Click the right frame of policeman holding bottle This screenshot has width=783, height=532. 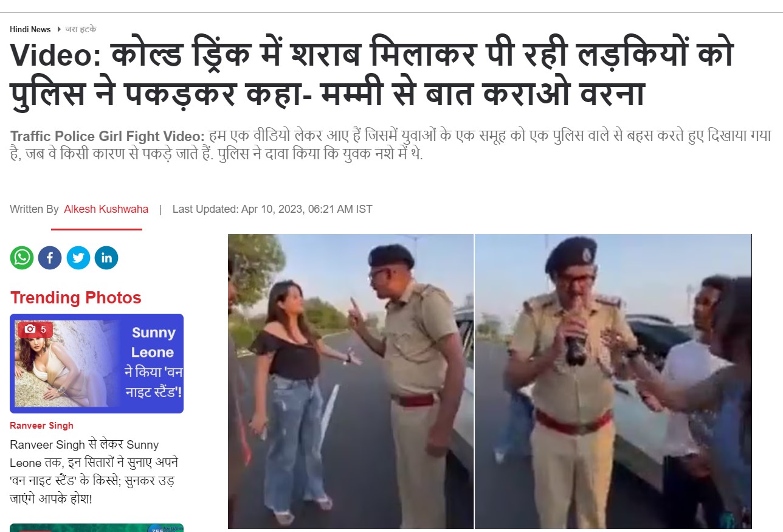pyautogui.click(x=613, y=381)
